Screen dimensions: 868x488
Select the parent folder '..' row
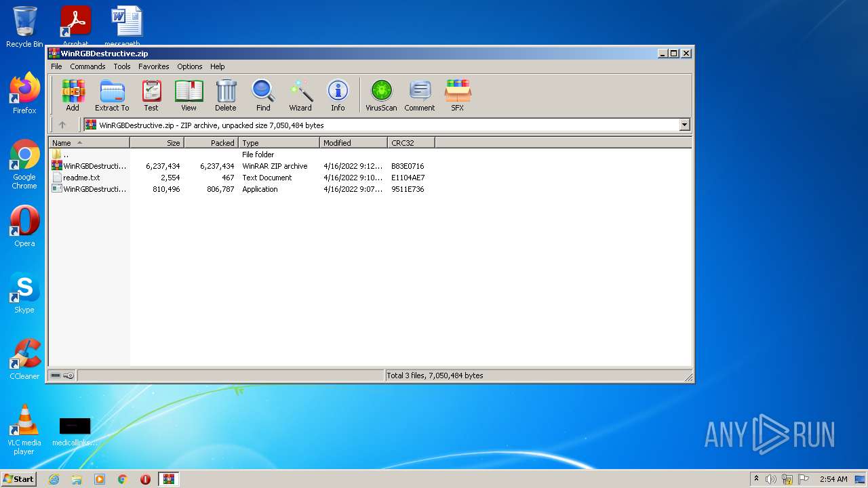(x=241, y=155)
